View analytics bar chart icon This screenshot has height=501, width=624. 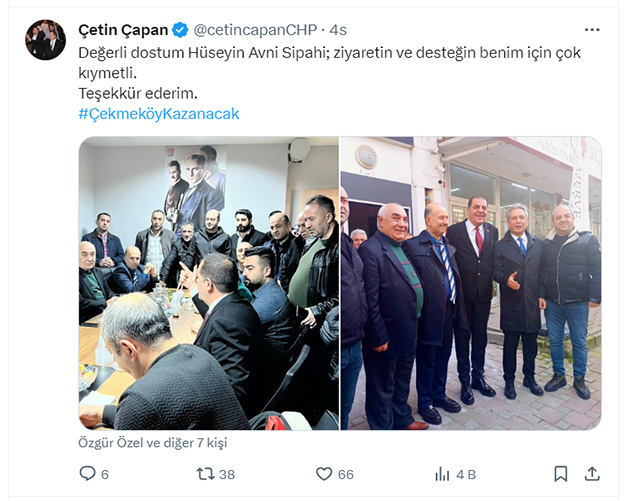(x=442, y=474)
